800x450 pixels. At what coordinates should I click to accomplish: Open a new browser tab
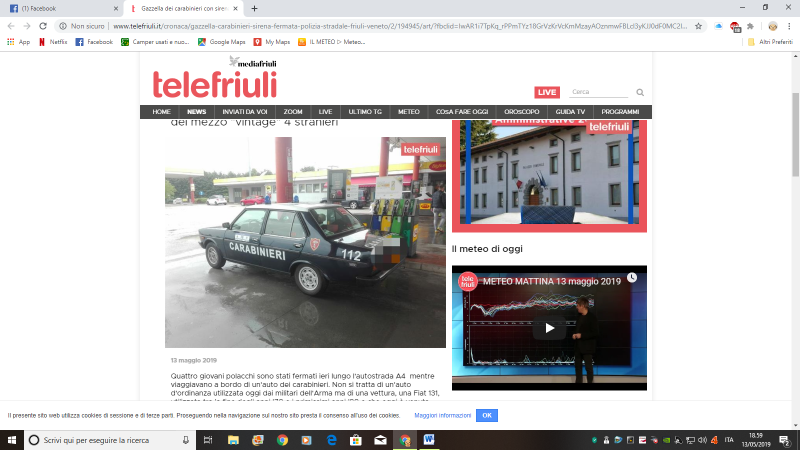click(254, 8)
